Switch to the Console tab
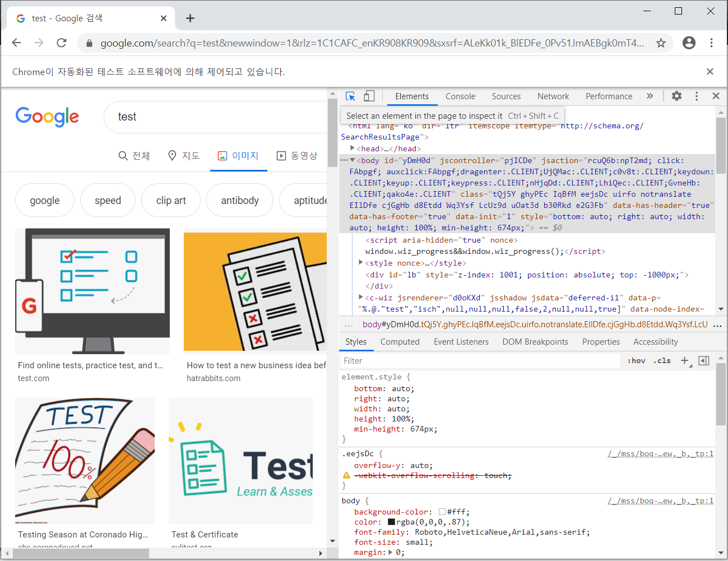 pyautogui.click(x=460, y=96)
